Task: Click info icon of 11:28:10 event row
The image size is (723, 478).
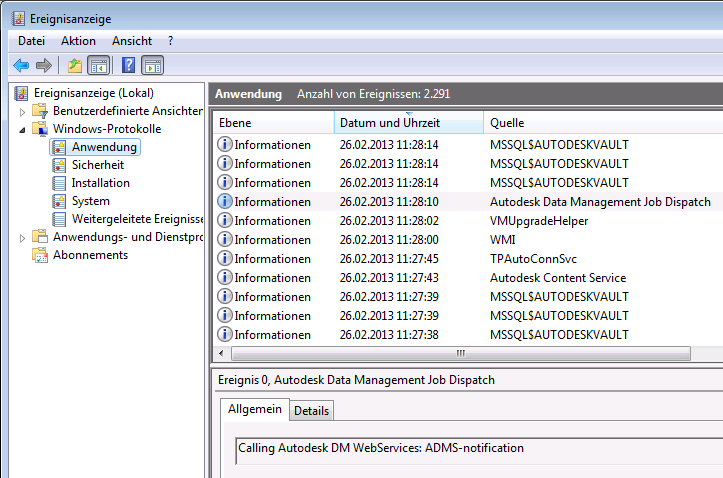Action: [x=225, y=201]
